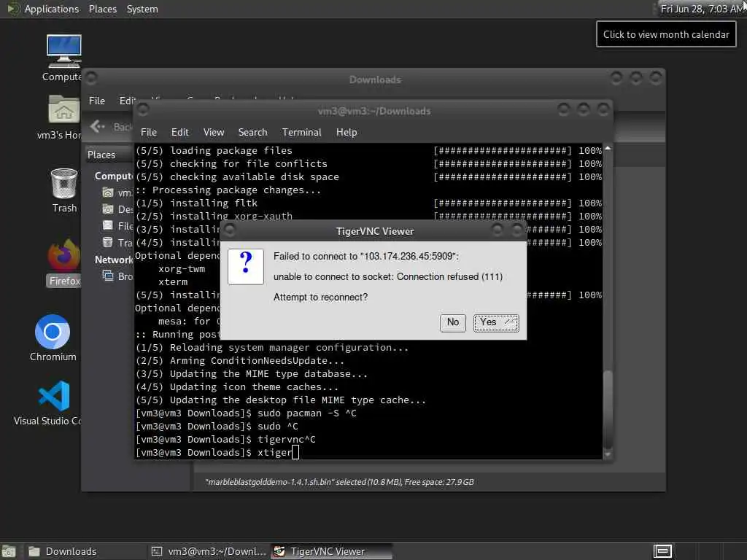Open terminal Edit menu
The image size is (747, 560).
pyautogui.click(x=179, y=133)
